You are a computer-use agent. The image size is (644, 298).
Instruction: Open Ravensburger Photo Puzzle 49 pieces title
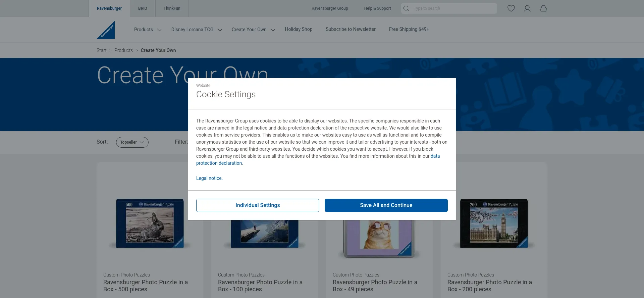point(375,286)
